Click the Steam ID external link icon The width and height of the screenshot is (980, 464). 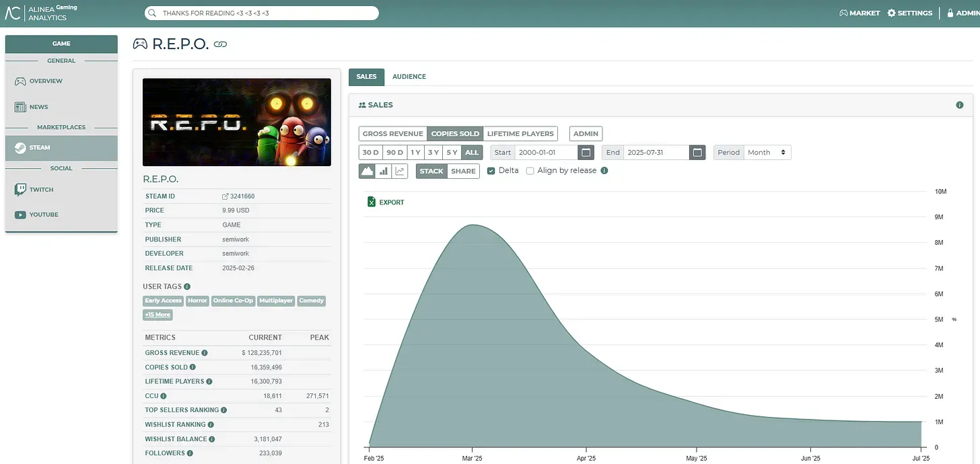pos(225,196)
